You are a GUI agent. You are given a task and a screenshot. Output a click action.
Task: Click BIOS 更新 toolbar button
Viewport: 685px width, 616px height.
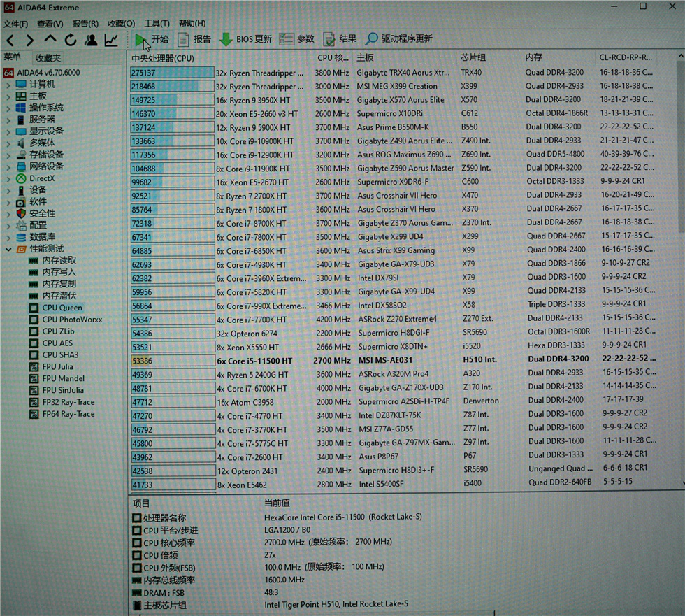(245, 39)
